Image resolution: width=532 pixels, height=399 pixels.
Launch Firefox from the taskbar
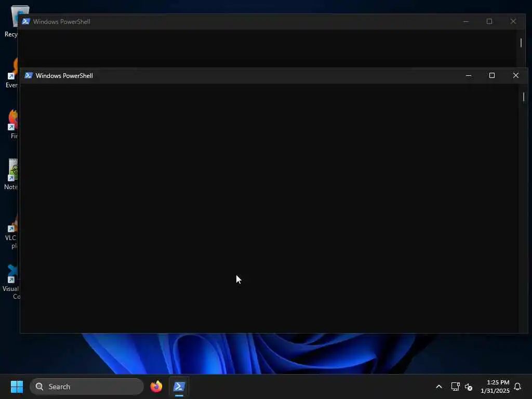click(x=156, y=387)
